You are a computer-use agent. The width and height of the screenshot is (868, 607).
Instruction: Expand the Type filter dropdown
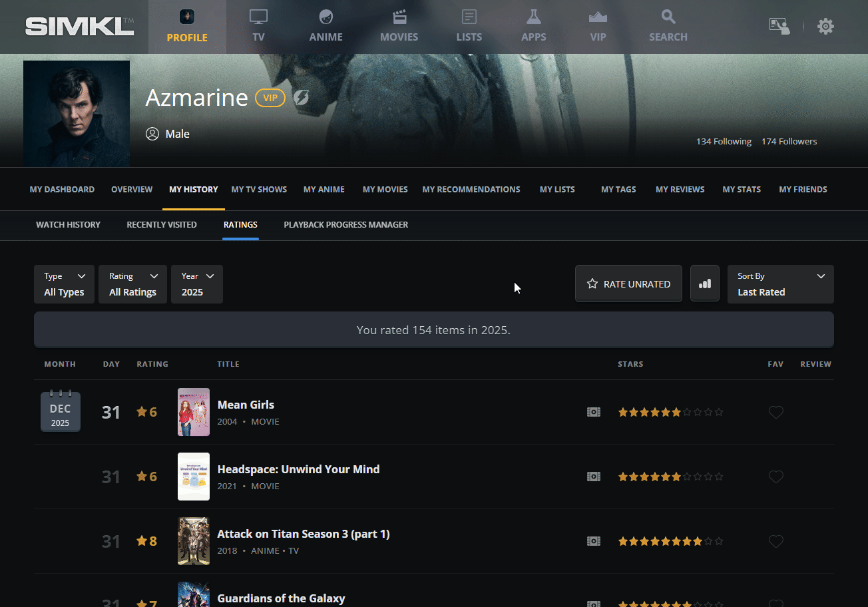click(64, 284)
